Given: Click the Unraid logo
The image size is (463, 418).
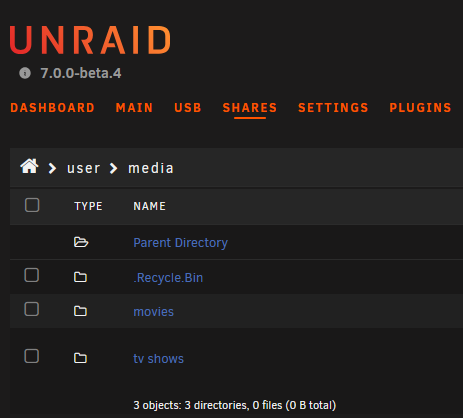Looking at the screenshot, I should tap(90, 40).
